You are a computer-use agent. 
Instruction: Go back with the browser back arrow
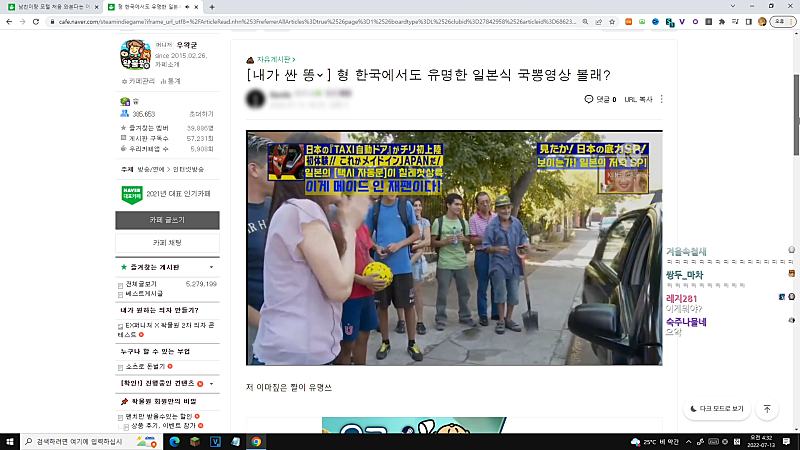click(9, 22)
